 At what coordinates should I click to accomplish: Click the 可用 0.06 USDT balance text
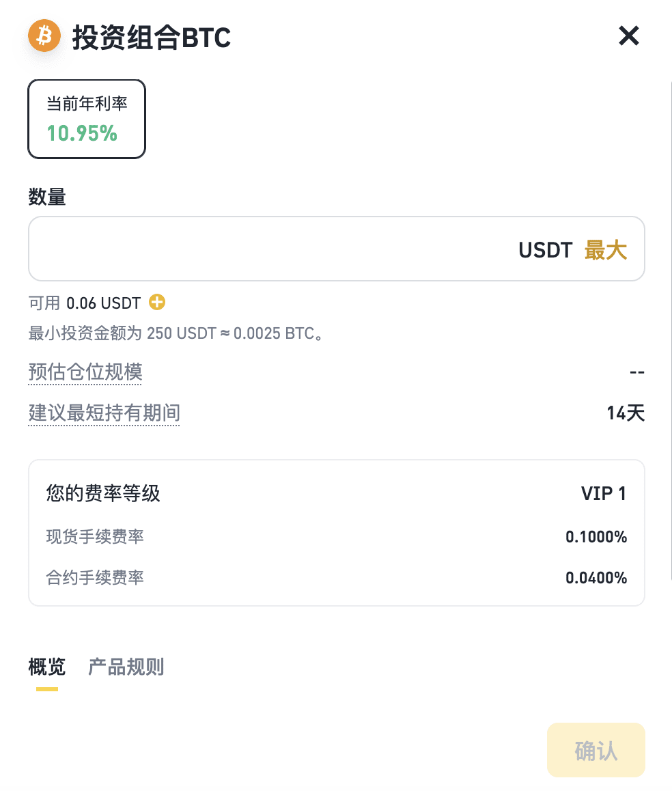85,303
